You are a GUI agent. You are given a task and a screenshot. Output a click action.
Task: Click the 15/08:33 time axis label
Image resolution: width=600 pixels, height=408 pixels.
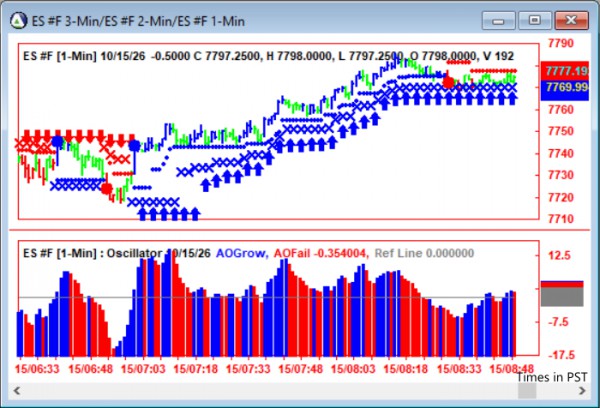(x=459, y=369)
